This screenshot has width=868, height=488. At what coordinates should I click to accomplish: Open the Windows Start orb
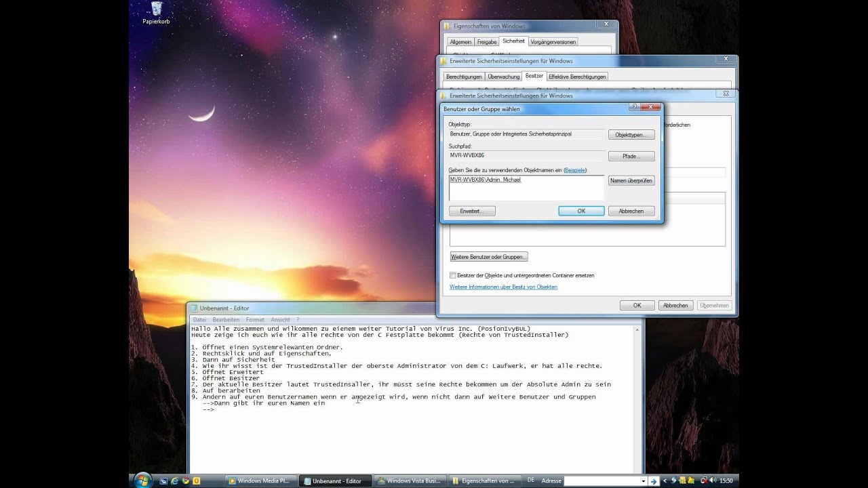pyautogui.click(x=142, y=481)
